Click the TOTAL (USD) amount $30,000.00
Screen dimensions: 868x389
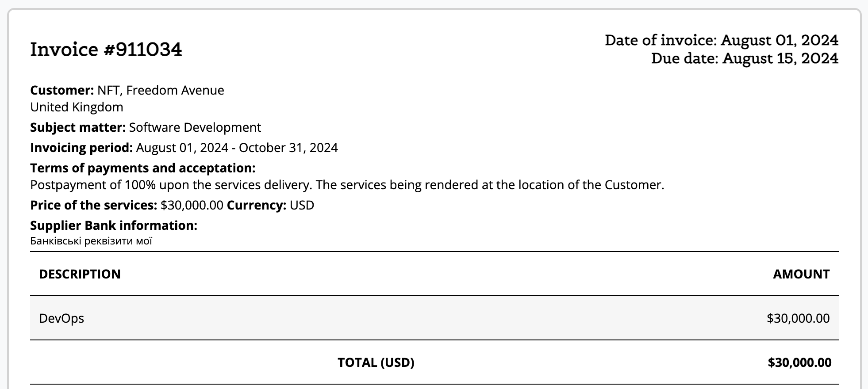click(800, 362)
